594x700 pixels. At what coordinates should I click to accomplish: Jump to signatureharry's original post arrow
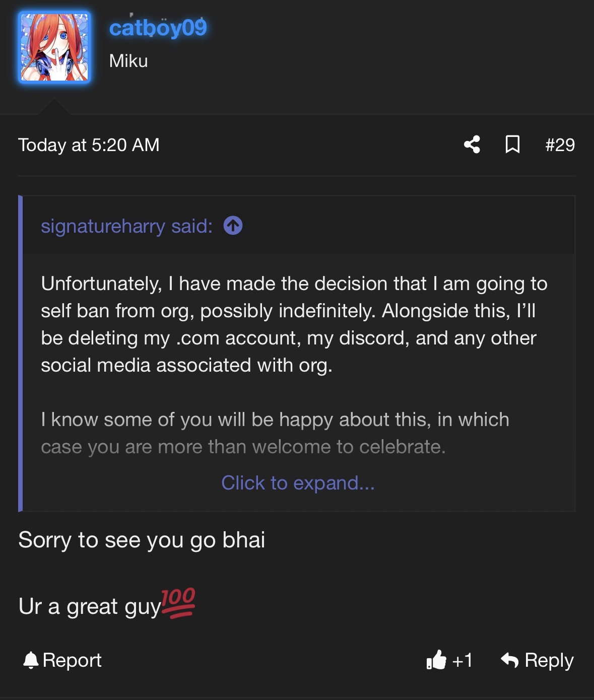[x=233, y=226]
